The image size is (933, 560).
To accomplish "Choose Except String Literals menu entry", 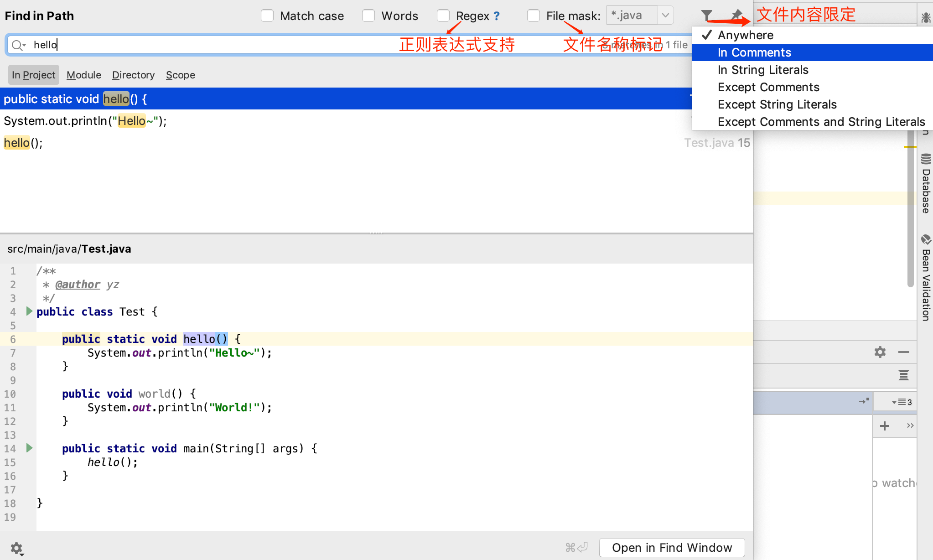I will [777, 104].
